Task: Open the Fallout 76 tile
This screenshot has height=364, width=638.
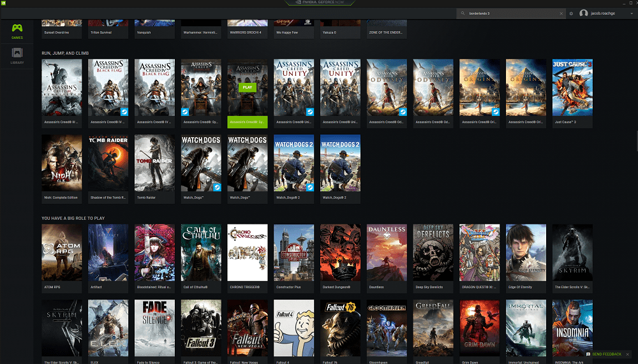Action: click(x=340, y=332)
